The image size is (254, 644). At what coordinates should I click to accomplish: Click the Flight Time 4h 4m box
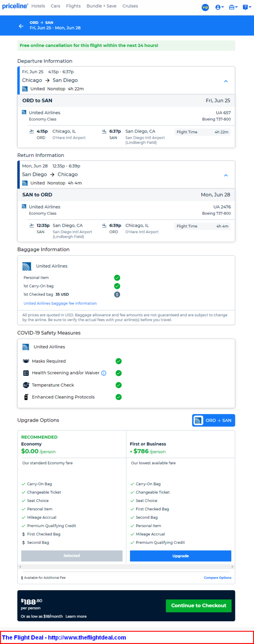pos(202,226)
